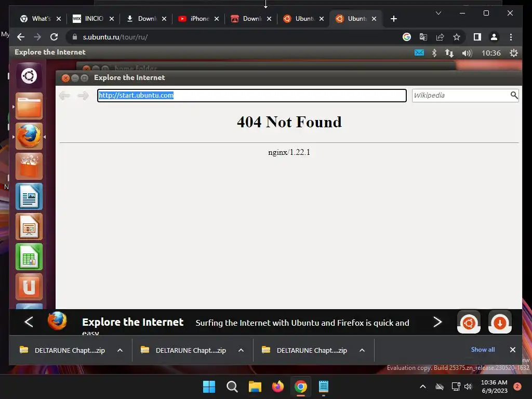Viewport: 532px width, 399px height.
Task: Open Windows volume tray icon
Action: coord(468,387)
